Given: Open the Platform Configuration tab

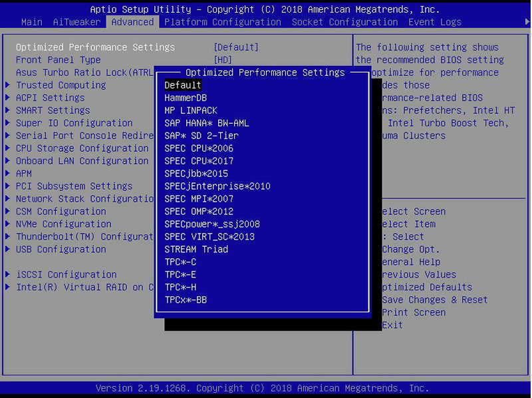Looking at the screenshot, I should coord(223,22).
